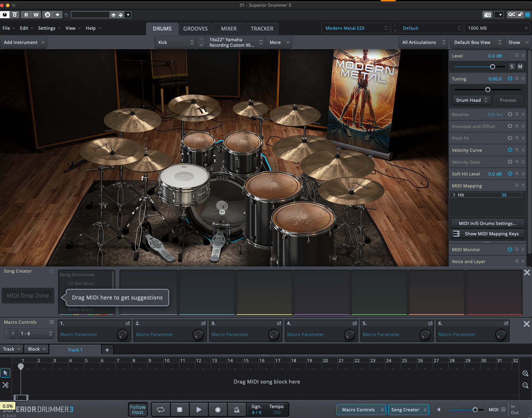The image size is (532, 418).
Task: Open the Default preset dropdown
Action: (431, 28)
